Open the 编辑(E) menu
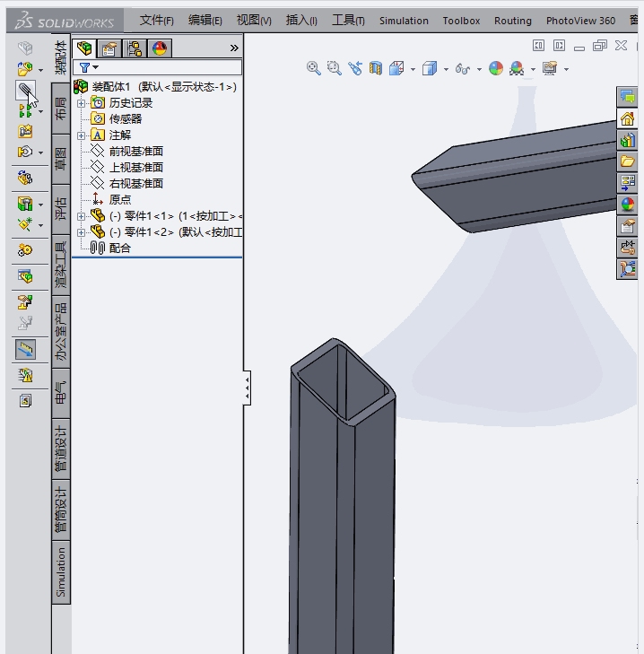Viewport: 644px width, 654px height. [x=205, y=20]
